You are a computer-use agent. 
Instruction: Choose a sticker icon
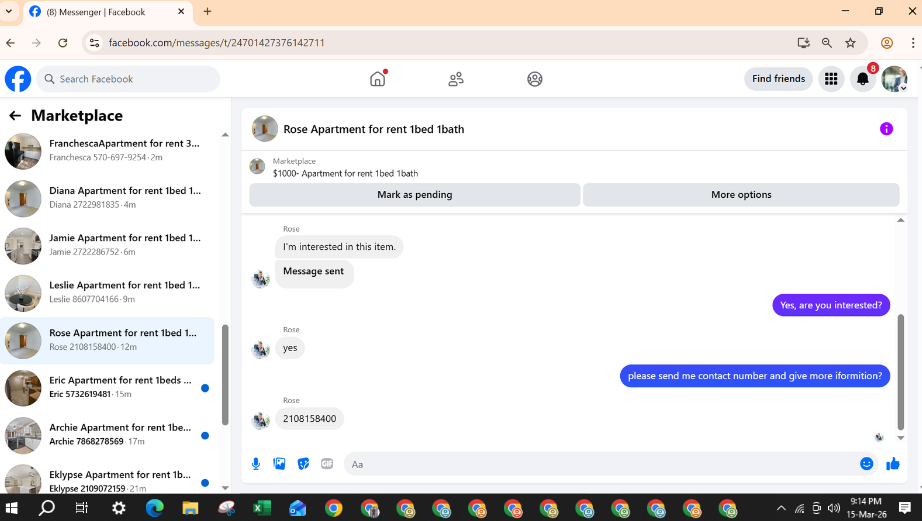(303, 464)
